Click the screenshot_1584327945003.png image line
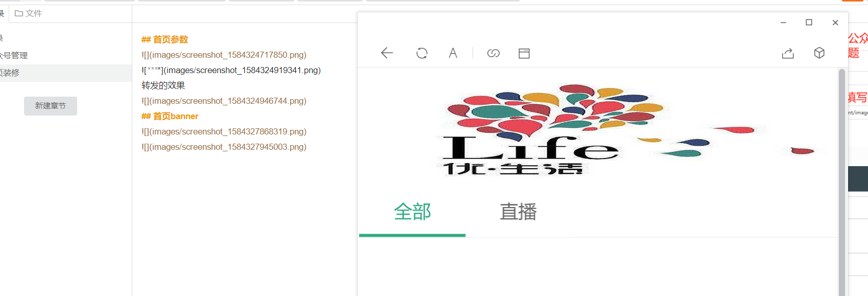Image resolution: width=868 pixels, height=296 pixels. click(224, 147)
